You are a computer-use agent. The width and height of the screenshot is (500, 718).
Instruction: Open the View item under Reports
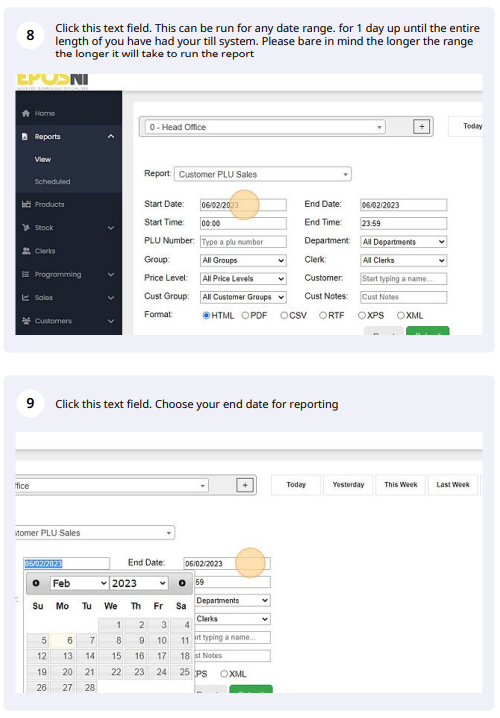click(x=43, y=159)
